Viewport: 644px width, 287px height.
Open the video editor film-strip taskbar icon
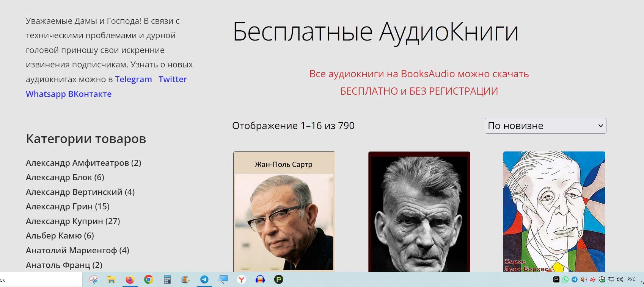coord(185,280)
